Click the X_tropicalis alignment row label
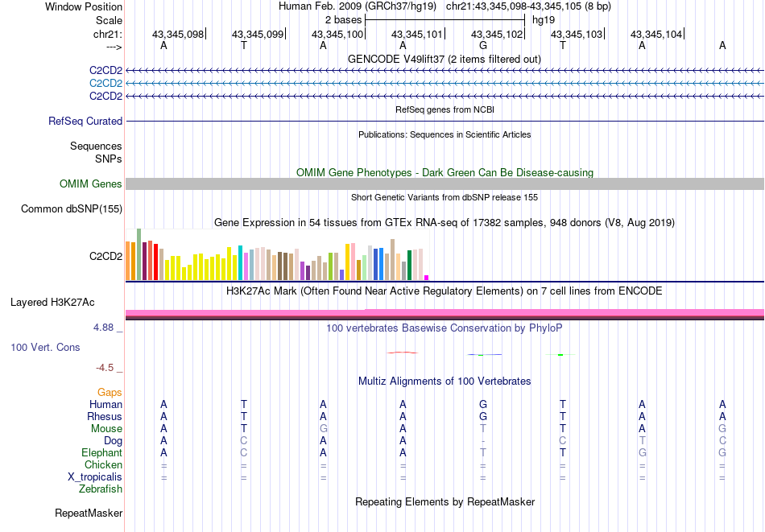The image size is (765, 532). [95, 477]
